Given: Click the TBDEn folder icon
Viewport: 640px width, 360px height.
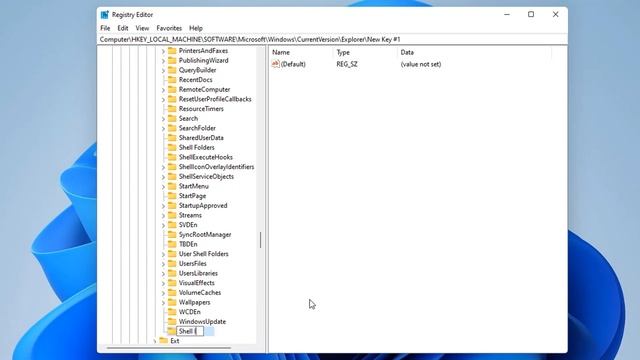Looking at the screenshot, I should point(172,244).
